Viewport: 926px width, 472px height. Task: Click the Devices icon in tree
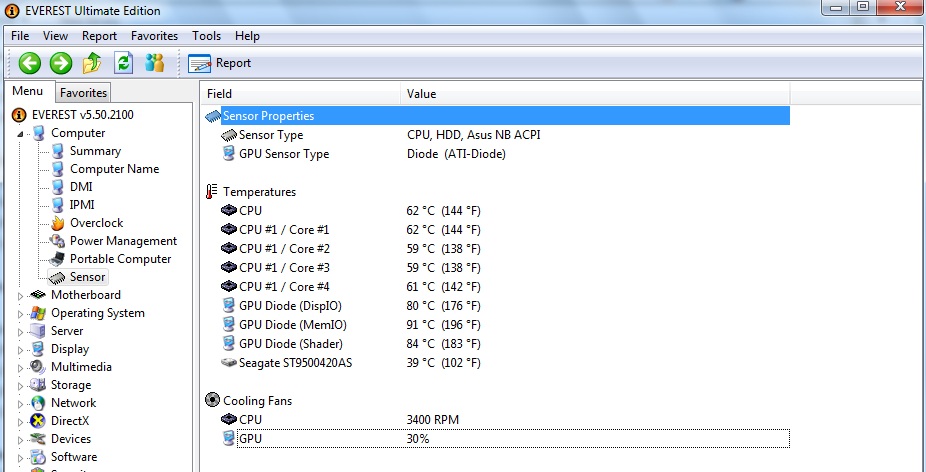click(38, 439)
